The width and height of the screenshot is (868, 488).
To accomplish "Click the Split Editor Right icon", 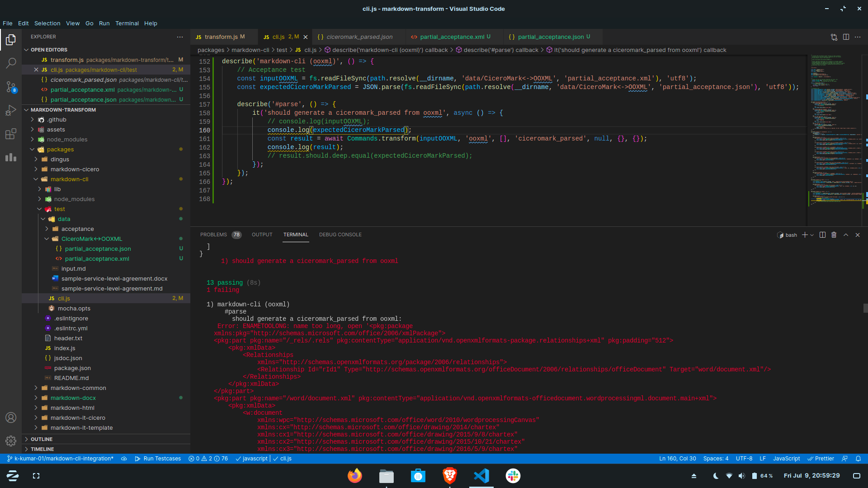I will tap(846, 37).
